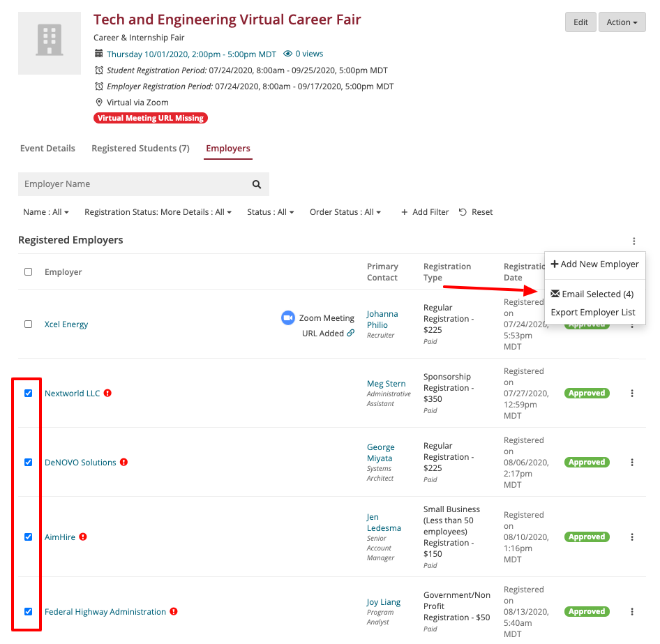This screenshot has height=644, width=660.
Task: Uncheck the Nextworld LLC checkbox
Action: (29, 394)
